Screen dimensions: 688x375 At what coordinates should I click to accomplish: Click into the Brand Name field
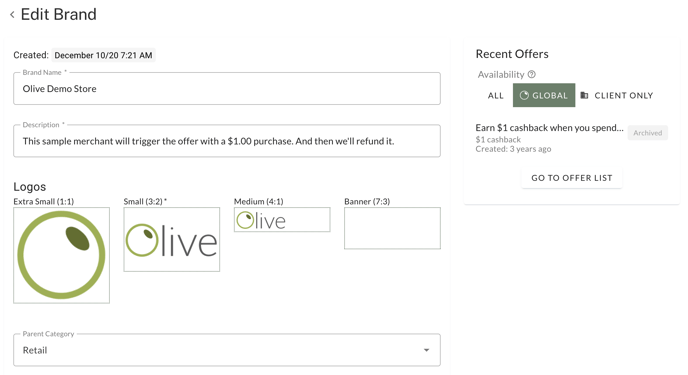pyautogui.click(x=227, y=89)
